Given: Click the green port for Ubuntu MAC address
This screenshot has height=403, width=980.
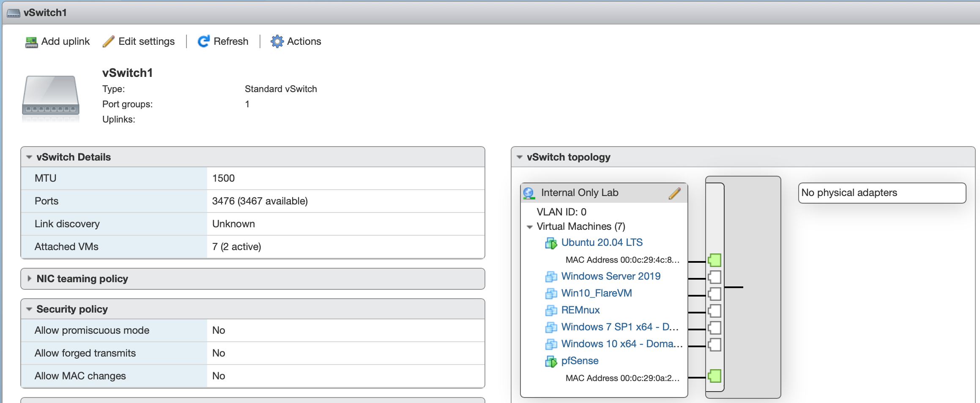Looking at the screenshot, I should (x=714, y=260).
